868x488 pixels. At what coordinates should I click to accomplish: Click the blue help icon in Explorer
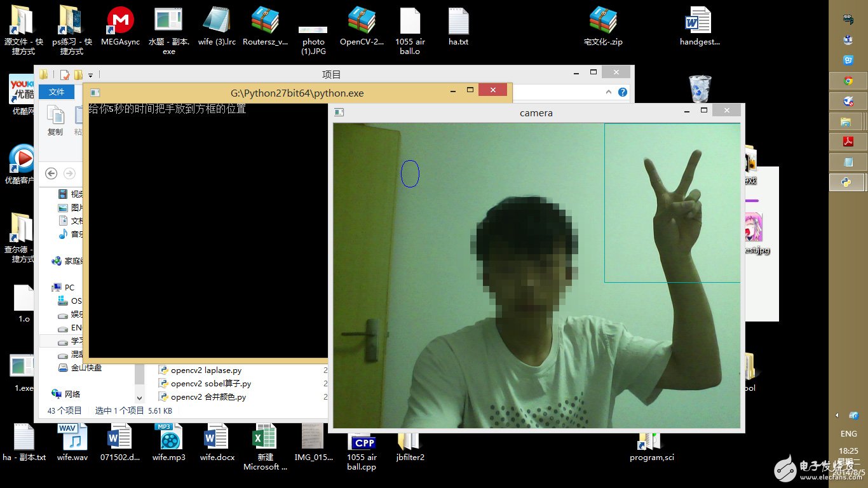(623, 93)
